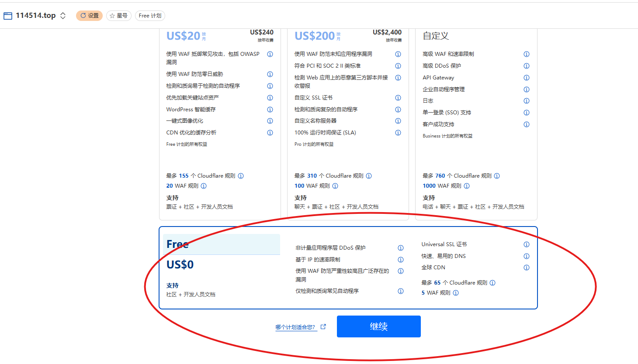The image size is (638, 364).
Task: Open the 114514.top domain switcher
Action: click(63, 16)
